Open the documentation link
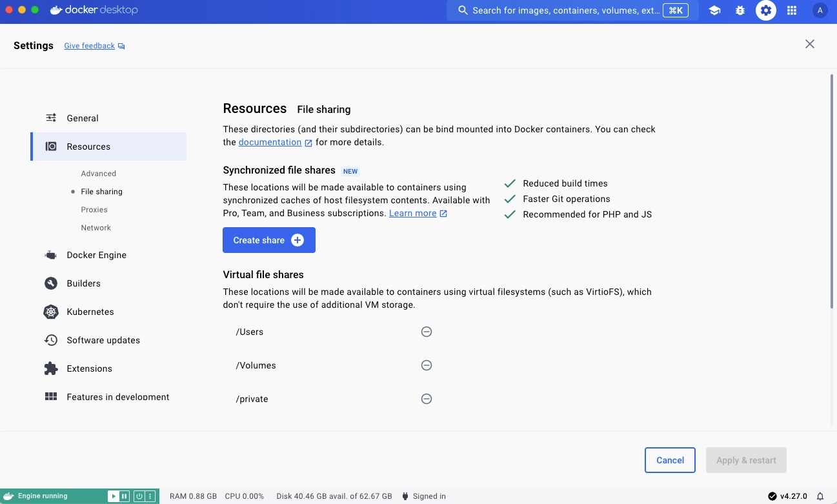The width and height of the screenshot is (837, 504). 270,142
